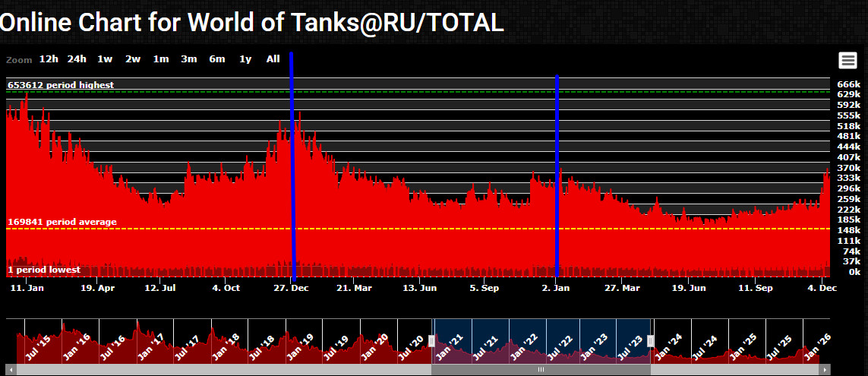Set zoom range to 2w

coord(133,59)
